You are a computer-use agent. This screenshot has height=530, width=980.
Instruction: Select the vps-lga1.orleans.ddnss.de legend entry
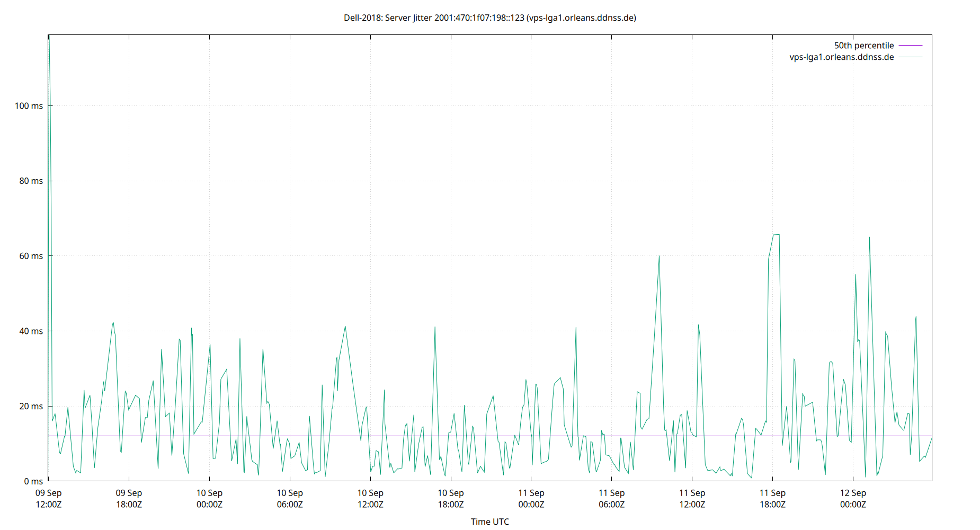coord(841,57)
